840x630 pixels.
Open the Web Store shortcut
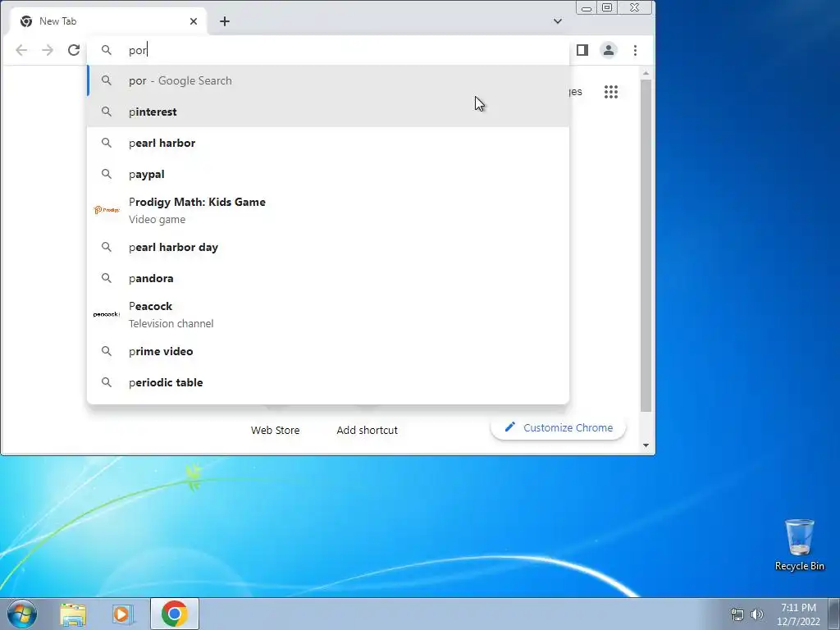(x=276, y=430)
